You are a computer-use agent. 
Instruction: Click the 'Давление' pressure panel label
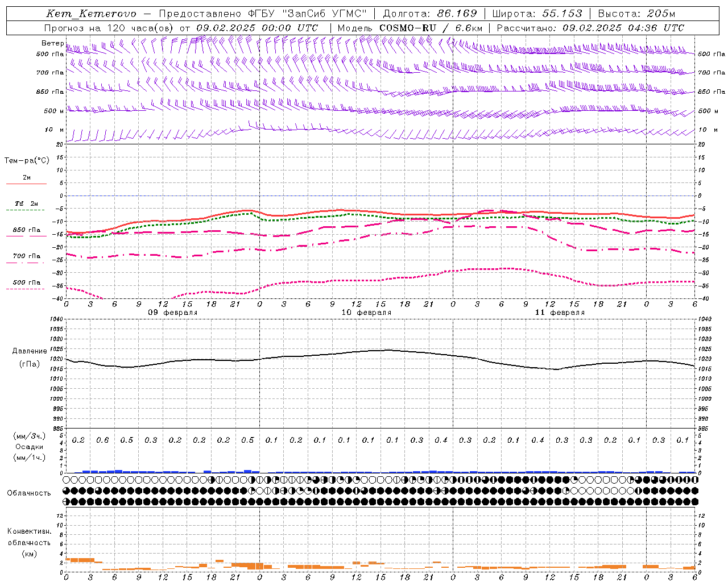point(30,351)
